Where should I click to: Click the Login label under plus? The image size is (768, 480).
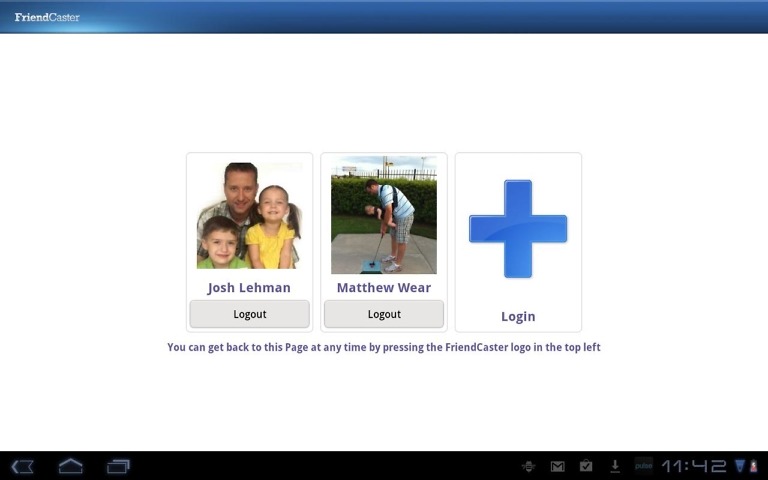pos(518,316)
